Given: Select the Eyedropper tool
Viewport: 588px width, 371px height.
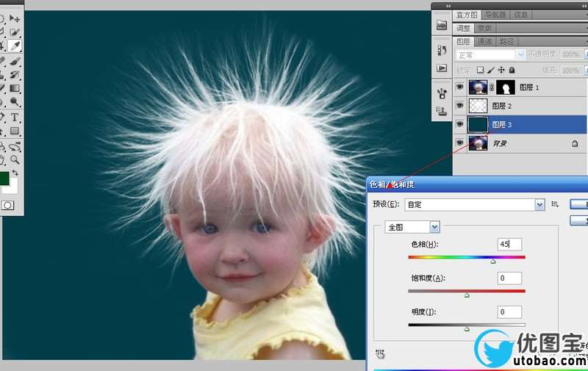Looking at the screenshot, I should coord(15,46).
